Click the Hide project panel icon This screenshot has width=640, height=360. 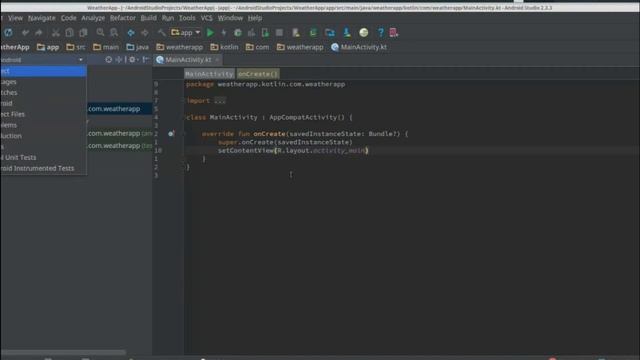pos(145,60)
